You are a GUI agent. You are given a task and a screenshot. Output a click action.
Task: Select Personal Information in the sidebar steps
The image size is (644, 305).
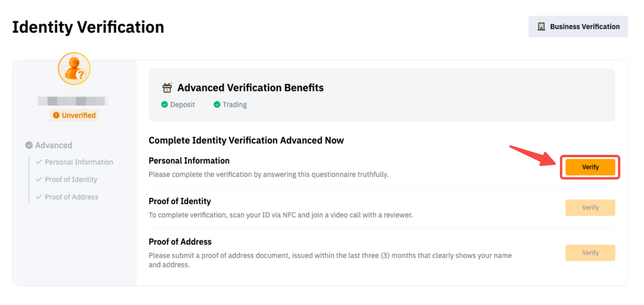79,162
